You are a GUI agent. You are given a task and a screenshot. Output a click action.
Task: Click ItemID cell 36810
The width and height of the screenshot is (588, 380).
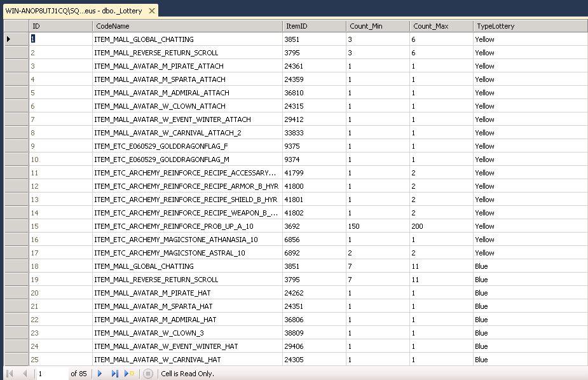pyautogui.click(x=314, y=93)
